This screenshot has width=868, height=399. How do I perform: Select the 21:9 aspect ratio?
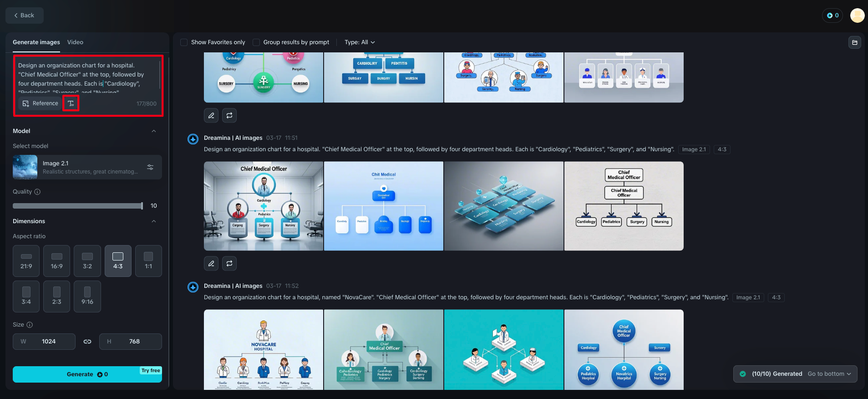(26, 261)
